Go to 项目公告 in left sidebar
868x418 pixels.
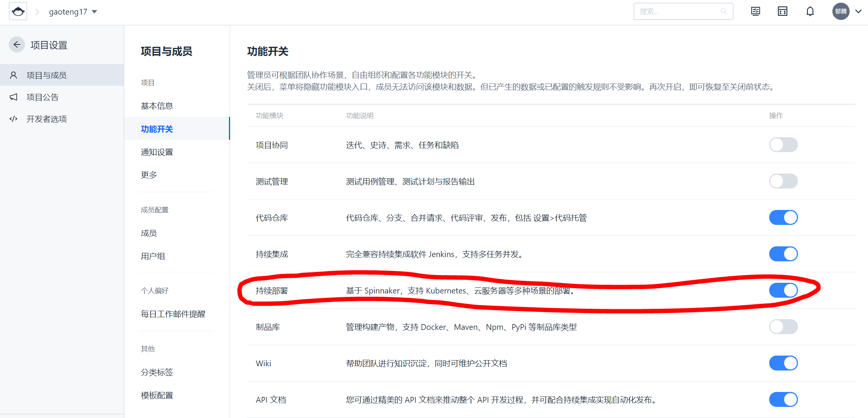[43, 97]
